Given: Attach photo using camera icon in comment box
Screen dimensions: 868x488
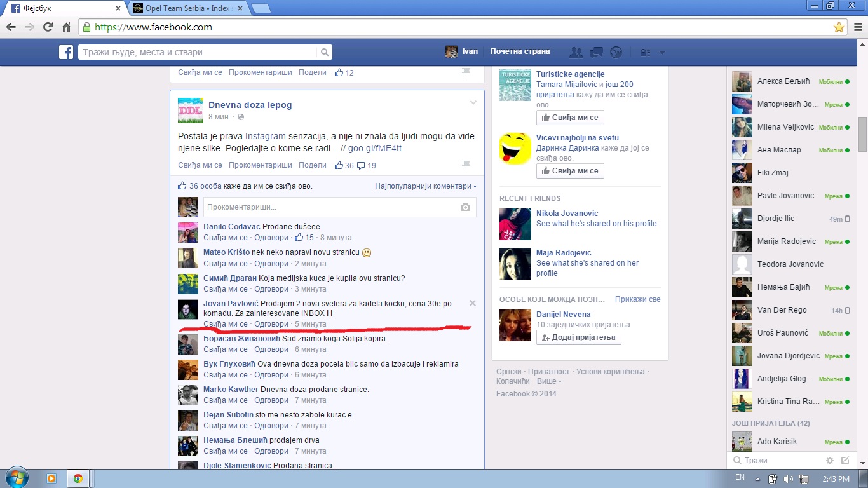Looking at the screenshot, I should point(466,207).
